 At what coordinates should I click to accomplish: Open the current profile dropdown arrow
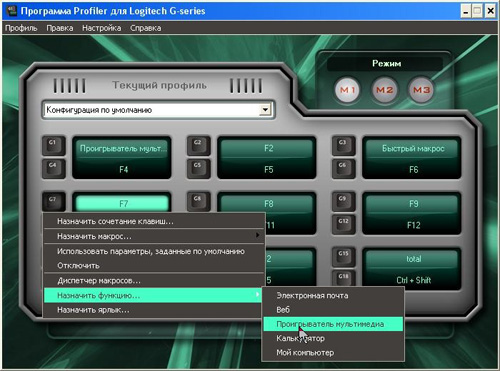(265, 110)
